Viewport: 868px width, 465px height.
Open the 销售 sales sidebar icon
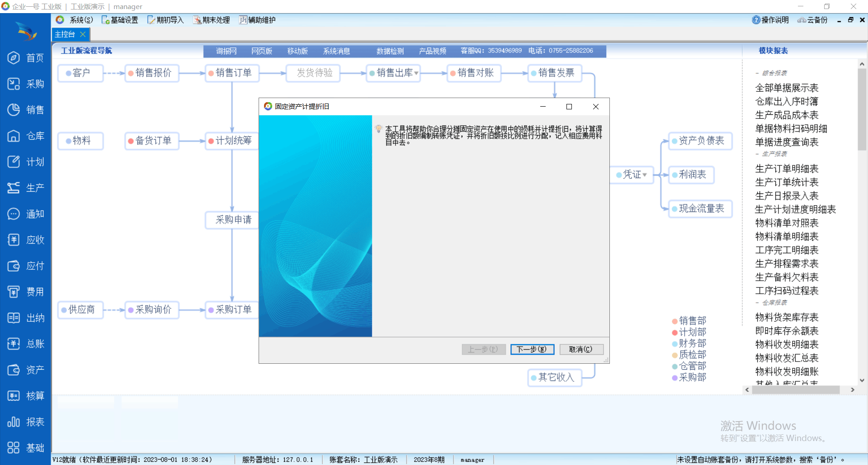pyautogui.click(x=14, y=110)
